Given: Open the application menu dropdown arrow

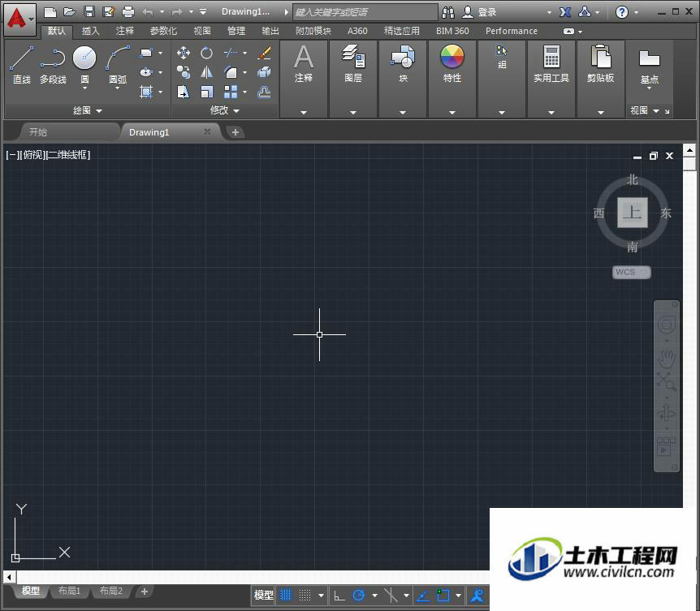Looking at the screenshot, I should [x=31, y=19].
